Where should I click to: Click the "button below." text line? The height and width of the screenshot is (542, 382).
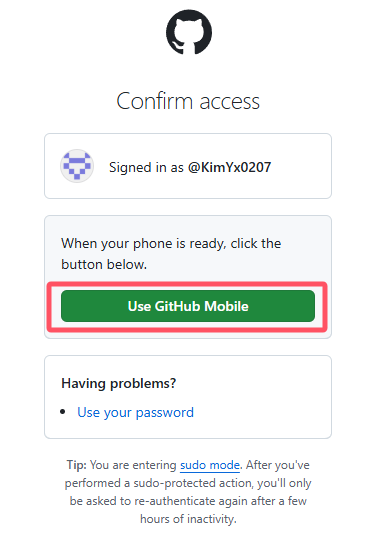click(104, 264)
